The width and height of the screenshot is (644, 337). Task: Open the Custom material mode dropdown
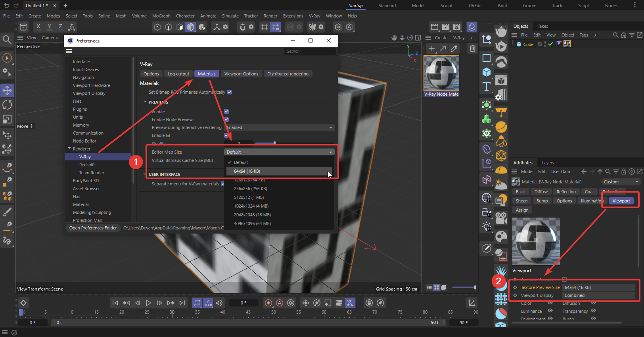(x=621, y=182)
